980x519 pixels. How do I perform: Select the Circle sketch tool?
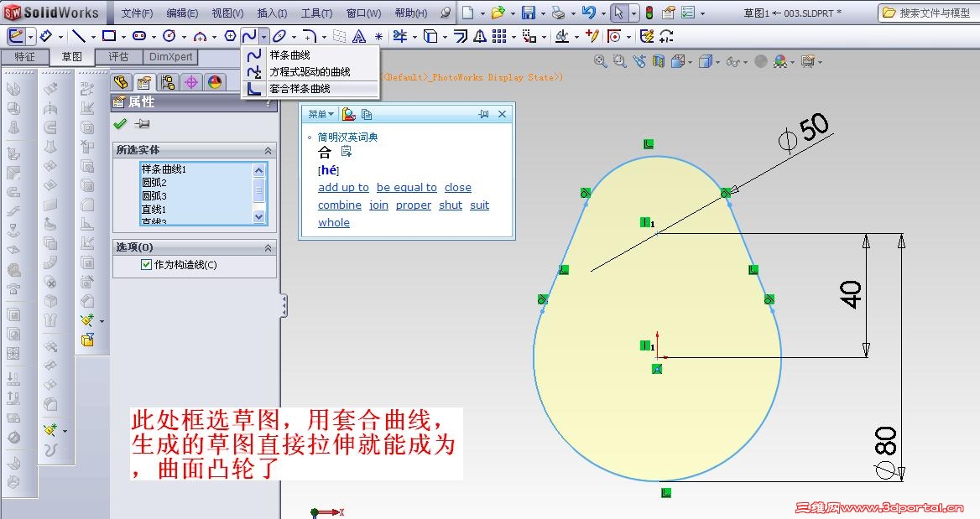point(169,36)
